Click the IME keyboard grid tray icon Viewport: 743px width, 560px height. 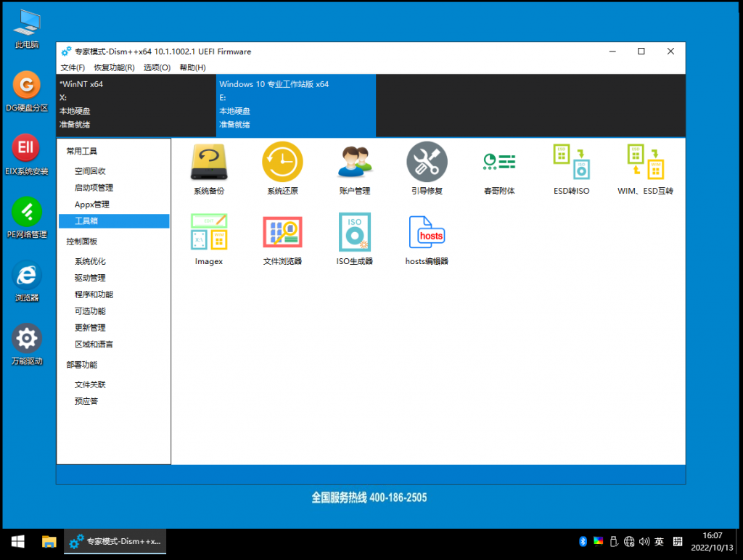[678, 542]
